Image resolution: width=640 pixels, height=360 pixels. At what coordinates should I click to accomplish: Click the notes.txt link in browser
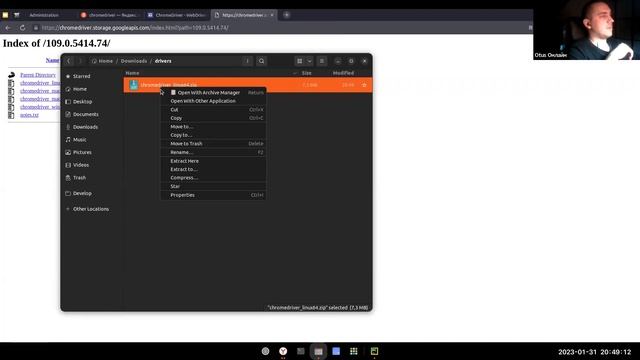(x=29, y=115)
